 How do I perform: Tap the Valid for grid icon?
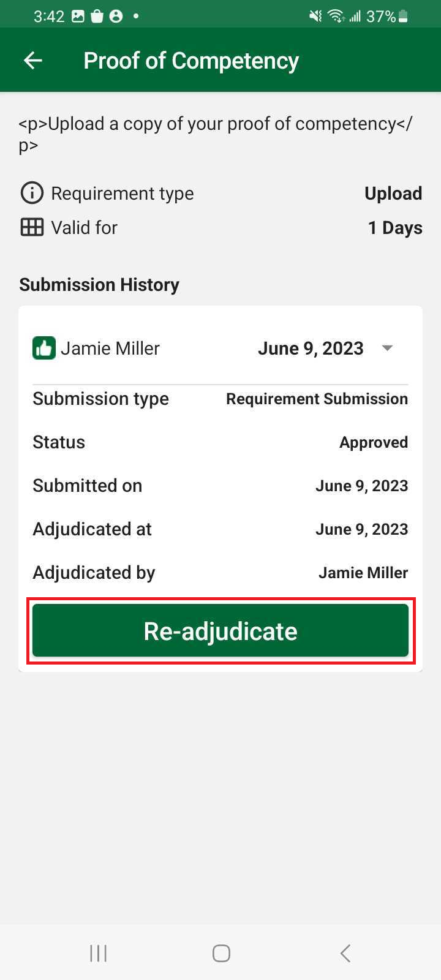click(x=32, y=227)
